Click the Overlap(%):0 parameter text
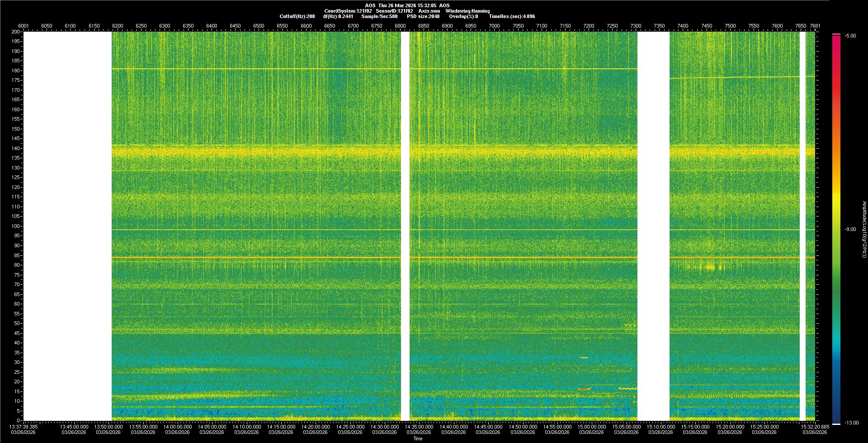 463,16
